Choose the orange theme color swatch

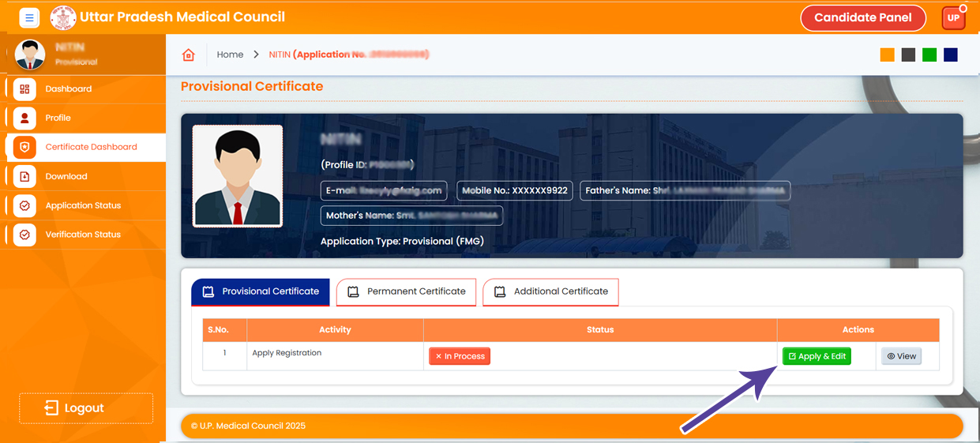(x=888, y=54)
